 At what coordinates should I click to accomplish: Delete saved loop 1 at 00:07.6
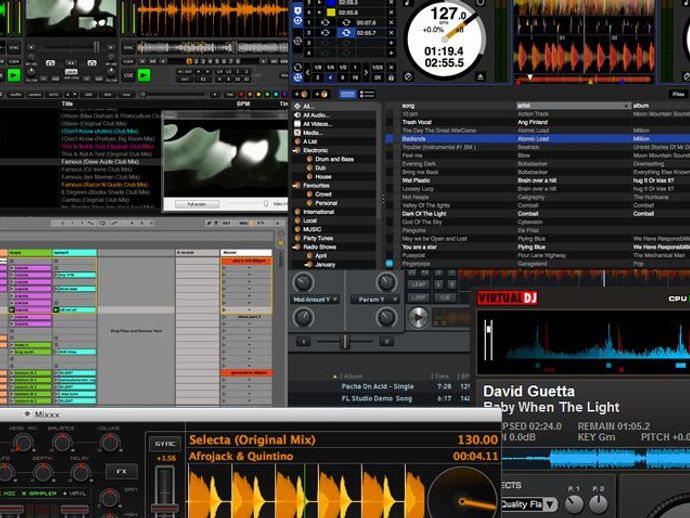coord(391,23)
